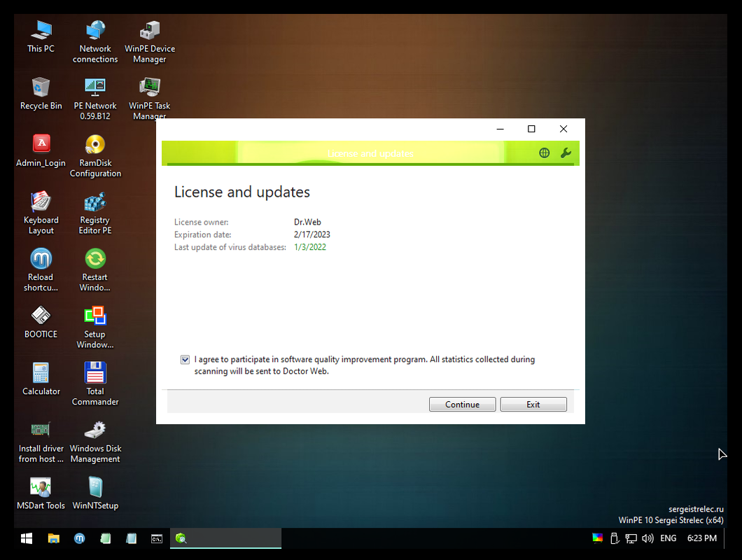The image size is (742, 560).
Task: Click the volume speaker tray icon
Action: [x=647, y=538]
